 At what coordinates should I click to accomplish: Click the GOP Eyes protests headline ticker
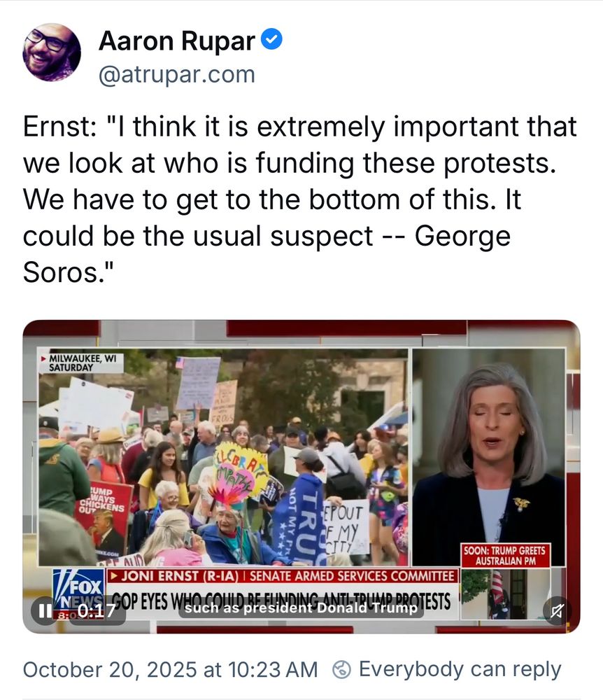281,601
